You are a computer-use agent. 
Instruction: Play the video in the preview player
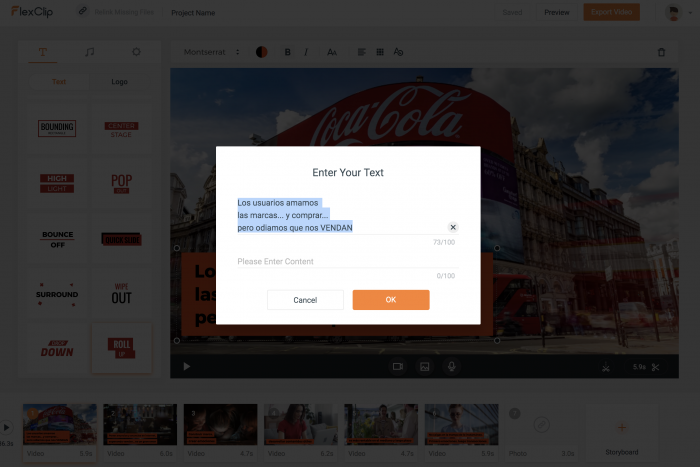pyautogui.click(x=187, y=367)
